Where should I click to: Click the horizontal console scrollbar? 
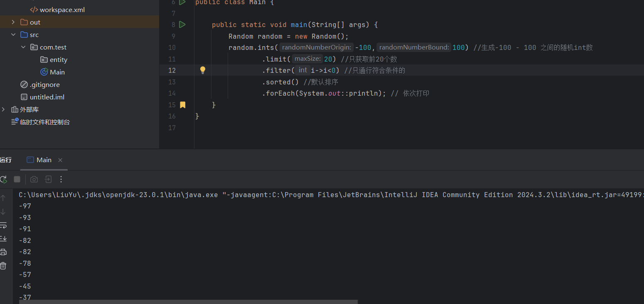click(187, 302)
